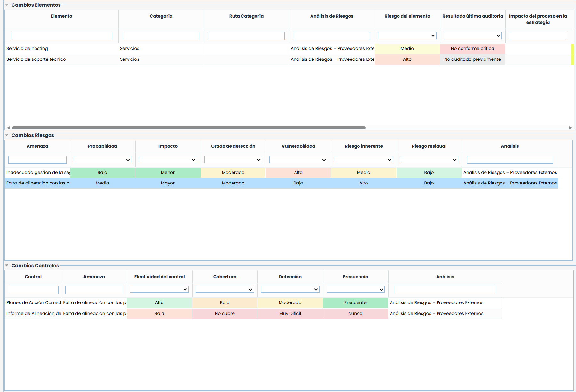
Task: Open the Frecuencia filter dropdown
Action: point(355,289)
